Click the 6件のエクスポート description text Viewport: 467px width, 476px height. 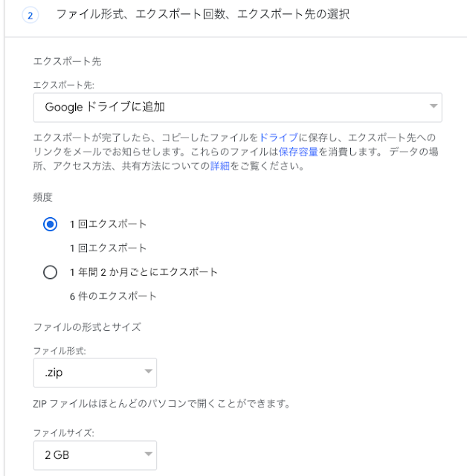click(x=113, y=296)
